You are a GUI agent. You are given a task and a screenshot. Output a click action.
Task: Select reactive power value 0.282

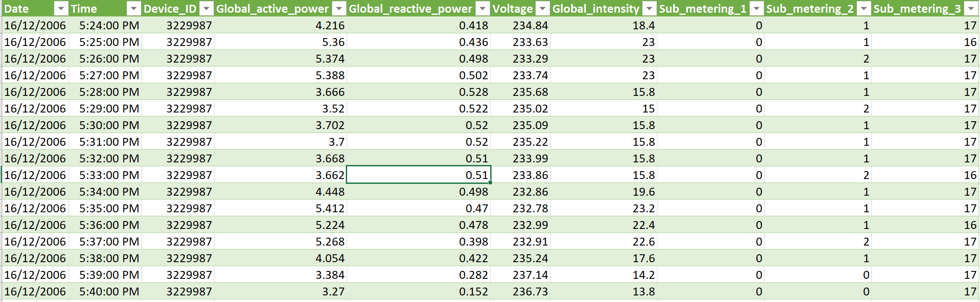[418, 275]
